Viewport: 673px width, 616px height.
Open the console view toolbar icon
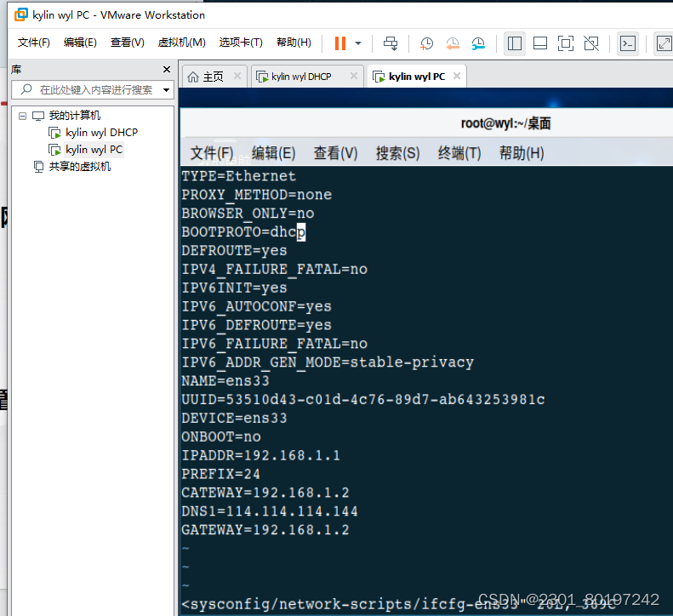click(x=628, y=43)
